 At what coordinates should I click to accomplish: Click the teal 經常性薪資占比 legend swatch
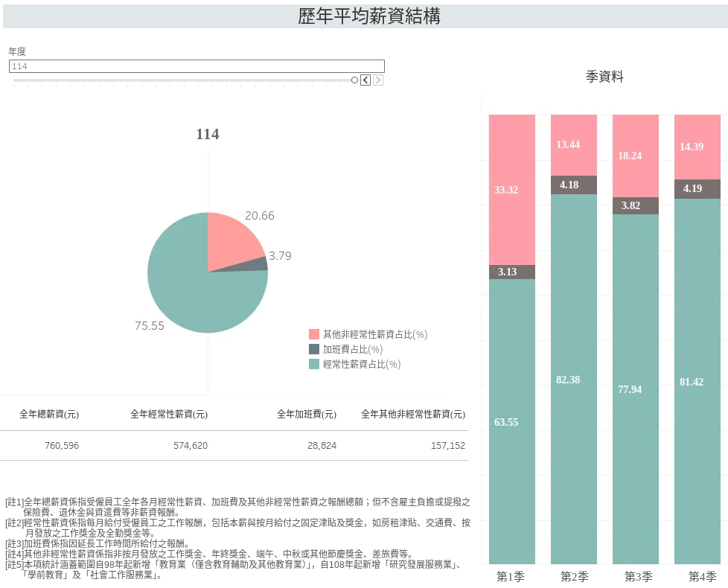[314, 364]
